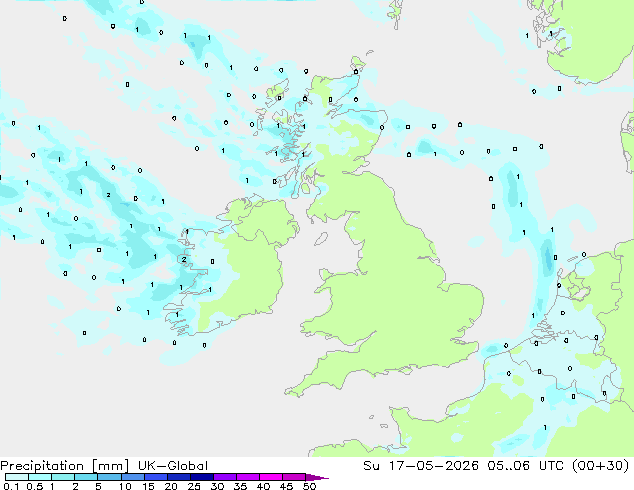The height and width of the screenshot is (490, 634).
Task: Click the date 'Su 17-05-2026'
Action: pyautogui.click(x=421, y=466)
